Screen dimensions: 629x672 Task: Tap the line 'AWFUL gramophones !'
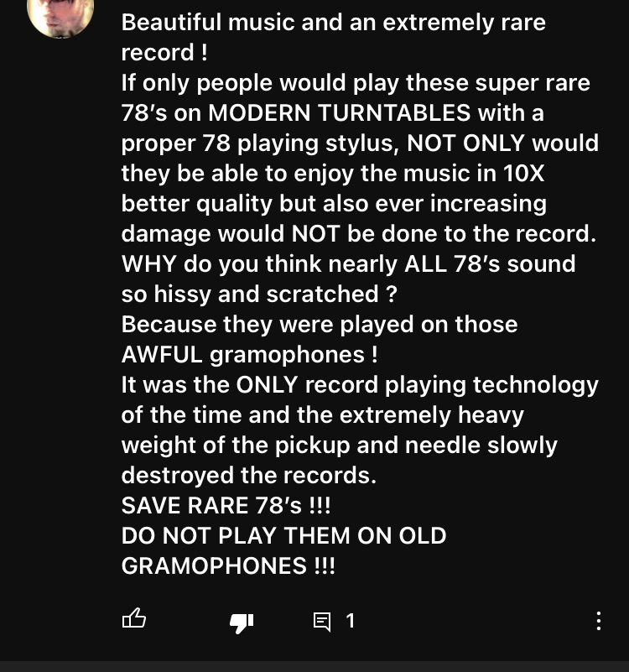click(249, 355)
